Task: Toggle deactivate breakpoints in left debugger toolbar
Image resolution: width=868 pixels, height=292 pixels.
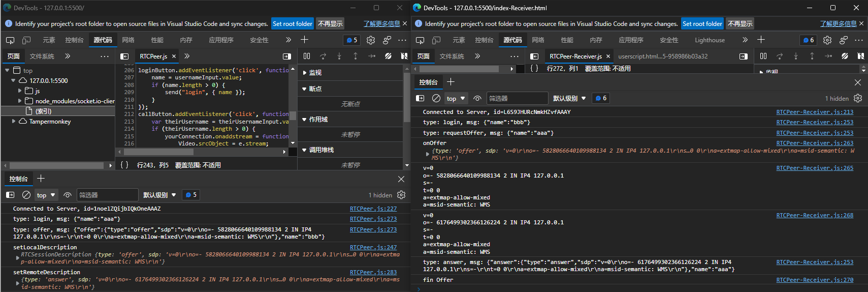Action: [388, 56]
